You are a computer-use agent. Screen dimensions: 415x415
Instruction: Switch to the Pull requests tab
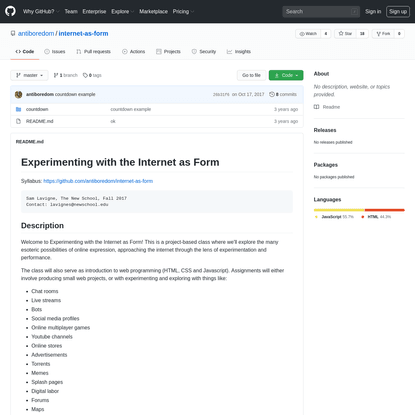(x=93, y=52)
